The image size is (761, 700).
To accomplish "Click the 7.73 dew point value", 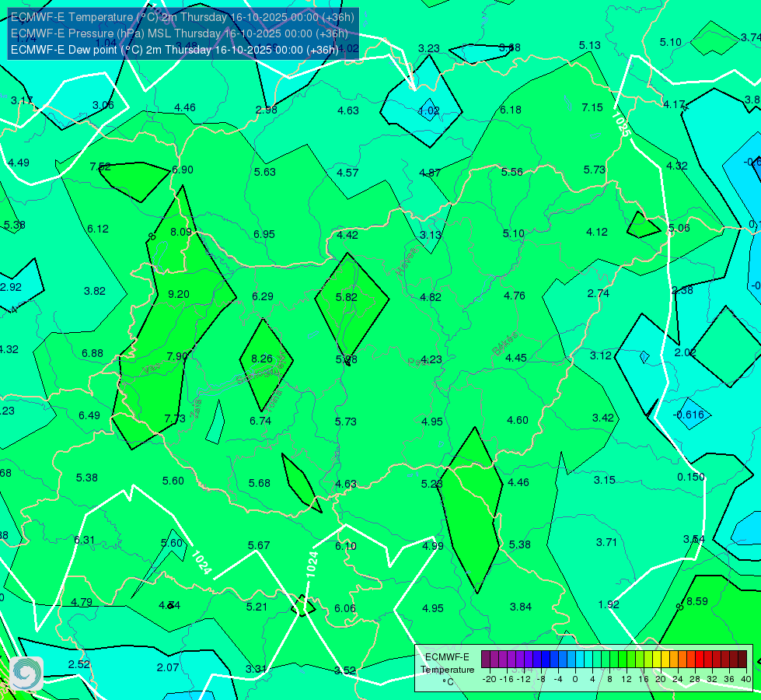I will click(175, 418).
